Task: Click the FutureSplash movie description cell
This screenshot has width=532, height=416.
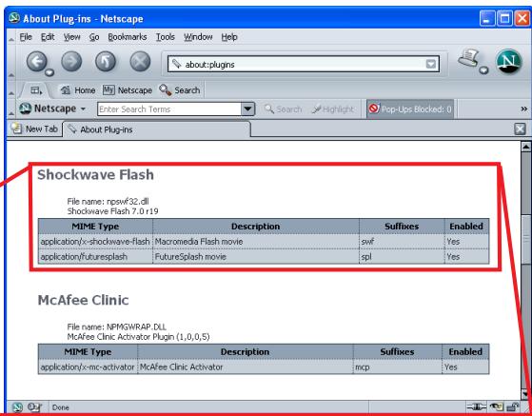Action: tap(256, 256)
